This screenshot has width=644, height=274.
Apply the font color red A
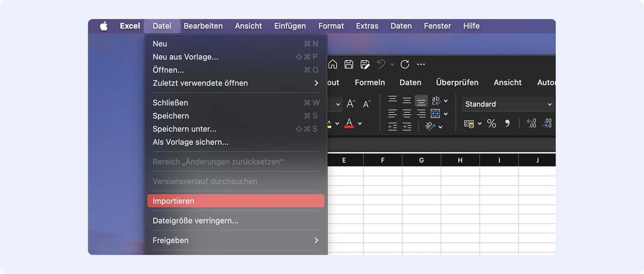pos(349,123)
